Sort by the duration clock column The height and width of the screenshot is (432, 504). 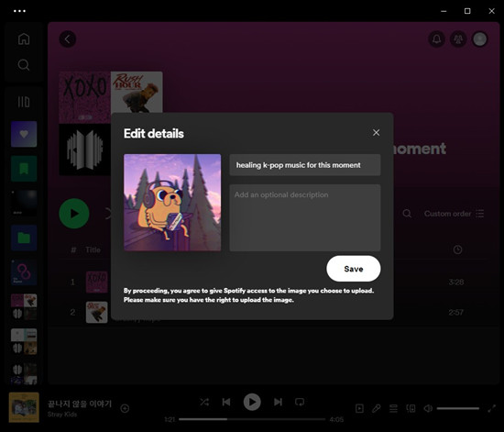457,249
